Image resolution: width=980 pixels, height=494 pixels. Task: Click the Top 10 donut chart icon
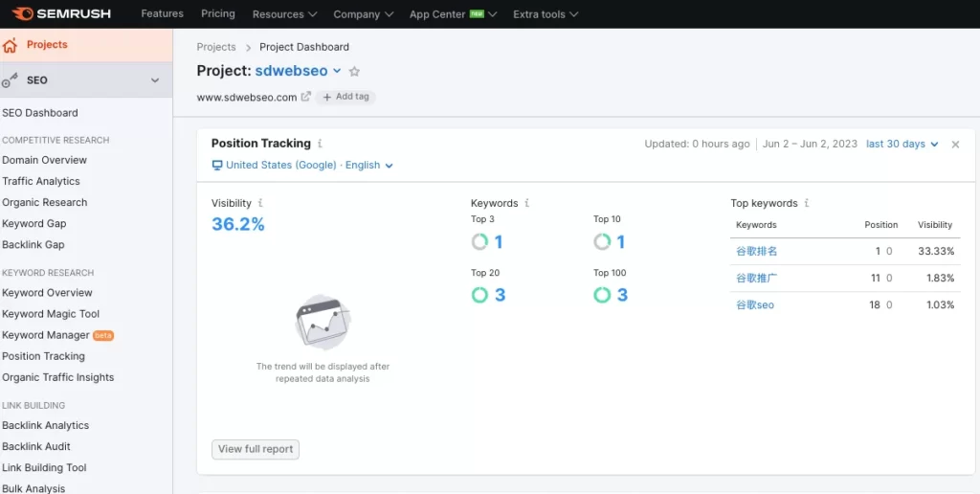[602, 241]
